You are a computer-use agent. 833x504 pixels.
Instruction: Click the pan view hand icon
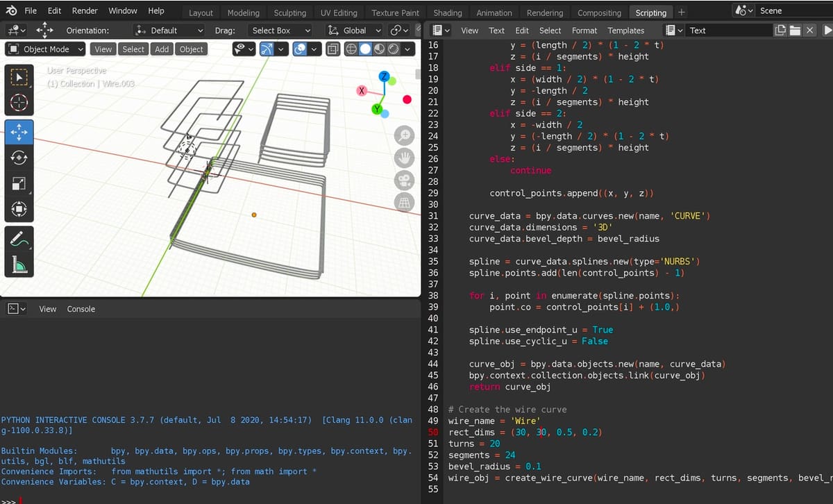[404, 158]
